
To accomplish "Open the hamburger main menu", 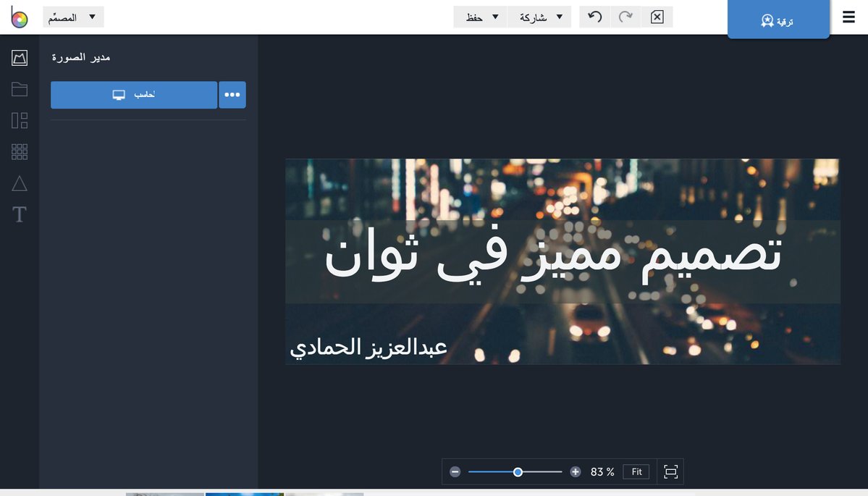I will [x=848, y=17].
